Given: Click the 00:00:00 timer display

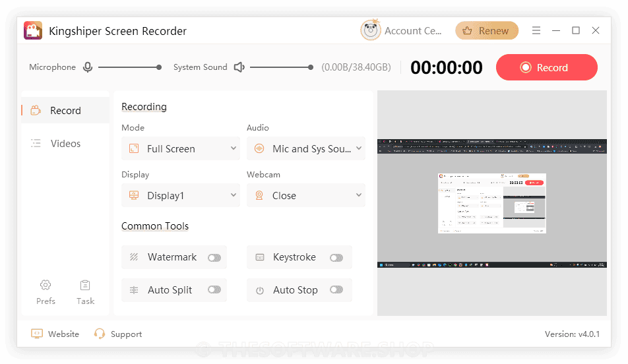Looking at the screenshot, I should click(446, 67).
